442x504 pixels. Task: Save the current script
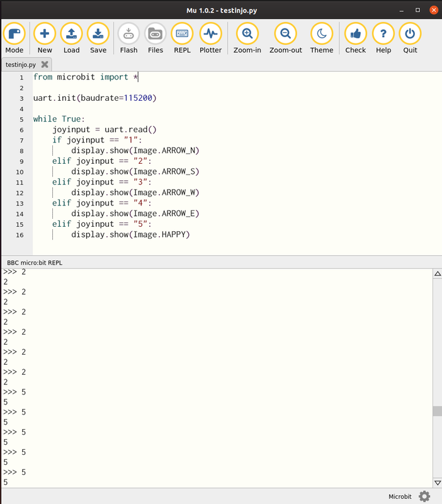coord(98,38)
